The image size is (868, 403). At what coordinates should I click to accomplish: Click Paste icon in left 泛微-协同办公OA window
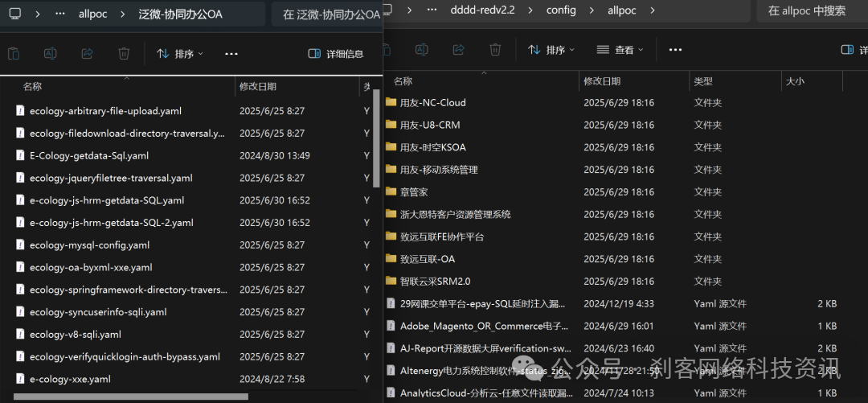point(14,54)
